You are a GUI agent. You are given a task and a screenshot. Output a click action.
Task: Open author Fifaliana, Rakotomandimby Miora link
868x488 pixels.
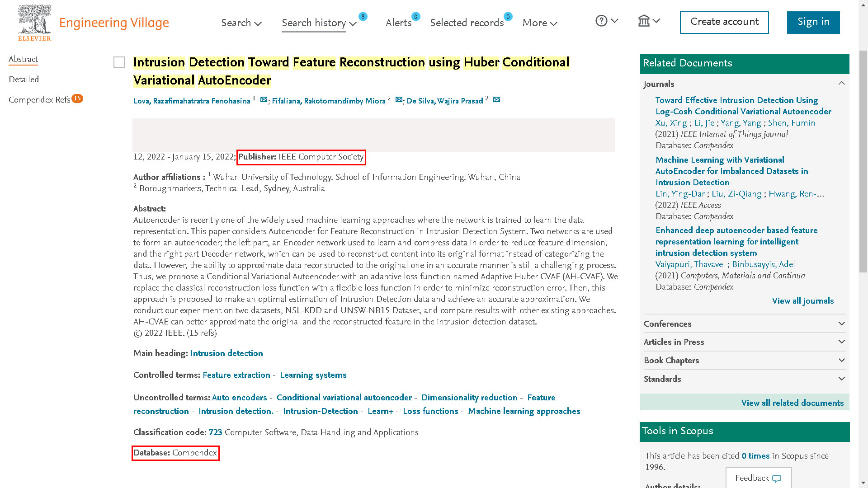tap(329, 101)
